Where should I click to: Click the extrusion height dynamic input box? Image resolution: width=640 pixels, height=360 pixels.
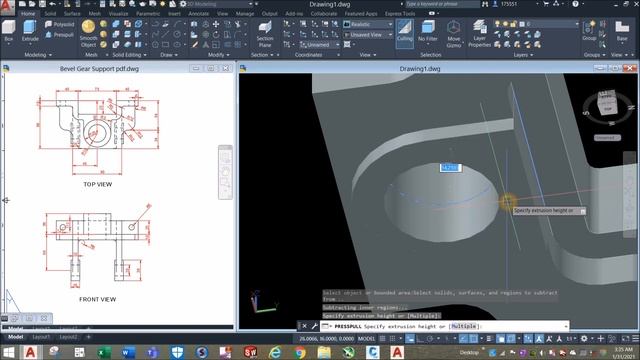(450, 168)
